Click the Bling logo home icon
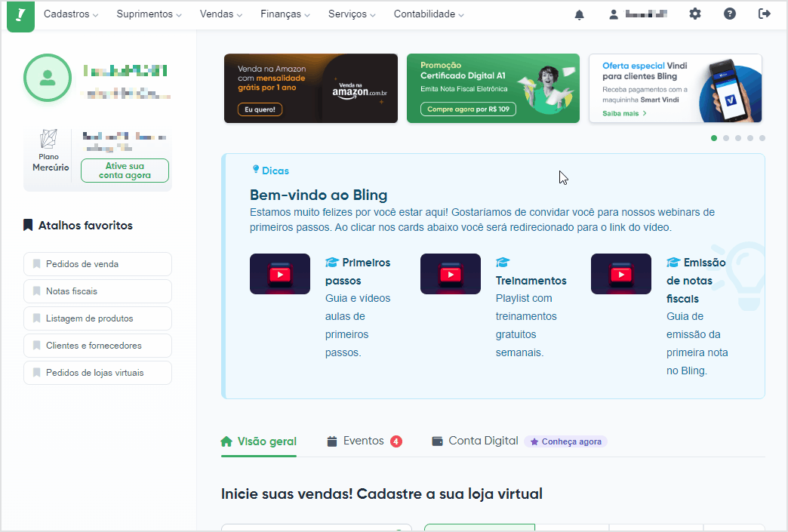 pos(20,16)
